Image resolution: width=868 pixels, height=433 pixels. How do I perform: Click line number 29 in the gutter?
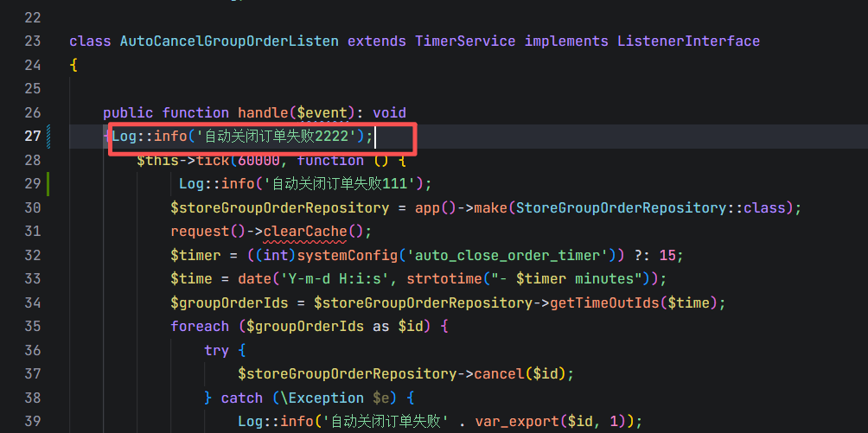tap(33, 183)
